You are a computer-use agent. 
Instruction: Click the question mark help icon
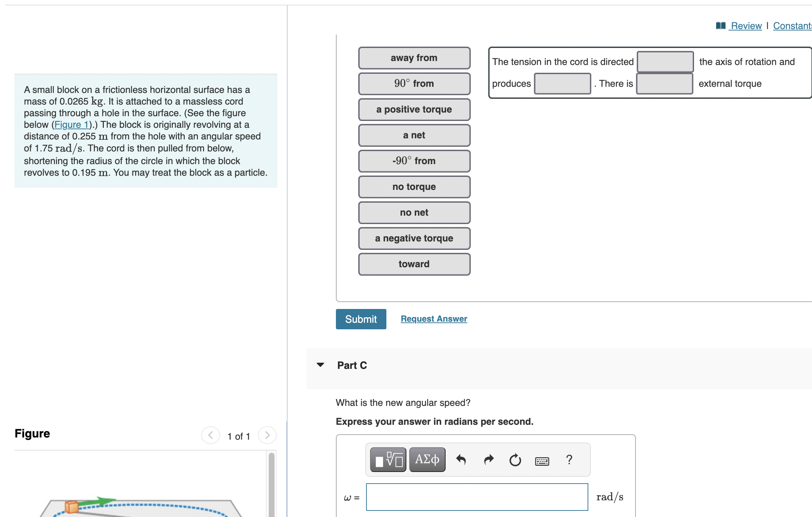tap(569, 460)
